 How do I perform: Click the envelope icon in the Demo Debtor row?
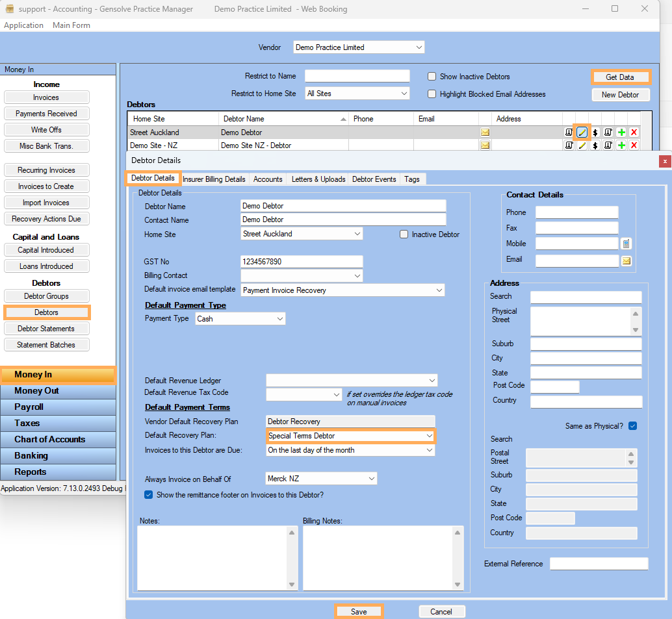[485, 133]
